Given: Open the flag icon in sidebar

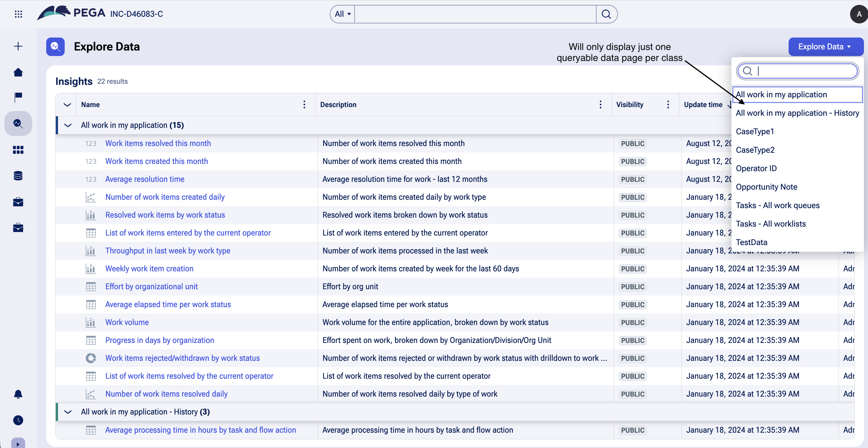Looking at the screenshot, I should click(x=18, y=98).
